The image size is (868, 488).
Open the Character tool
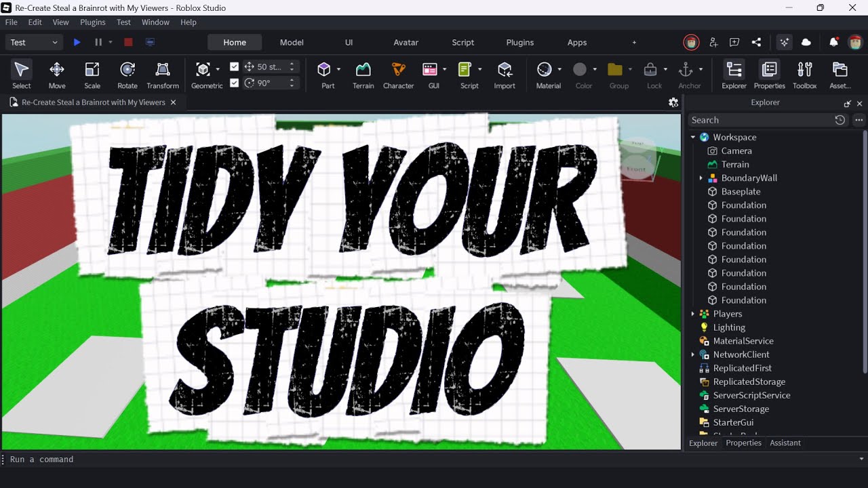click(399, 75)
